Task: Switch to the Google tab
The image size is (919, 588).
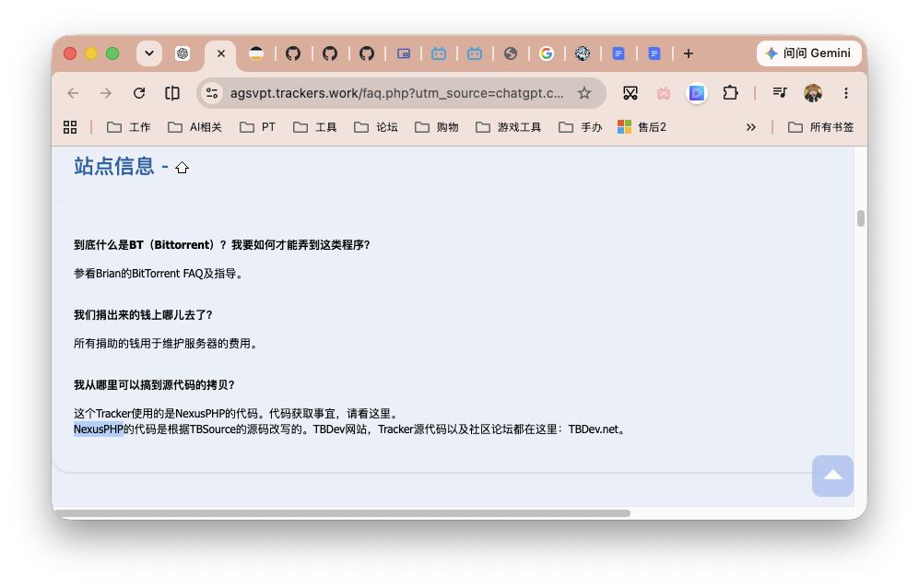Action: (547, 54)
